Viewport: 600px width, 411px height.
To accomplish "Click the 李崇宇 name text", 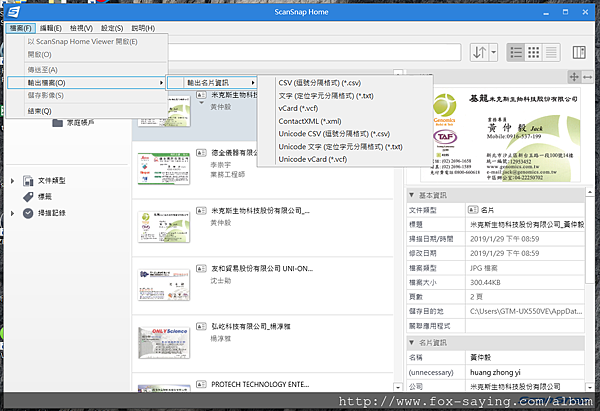I will tap(220, 165).
